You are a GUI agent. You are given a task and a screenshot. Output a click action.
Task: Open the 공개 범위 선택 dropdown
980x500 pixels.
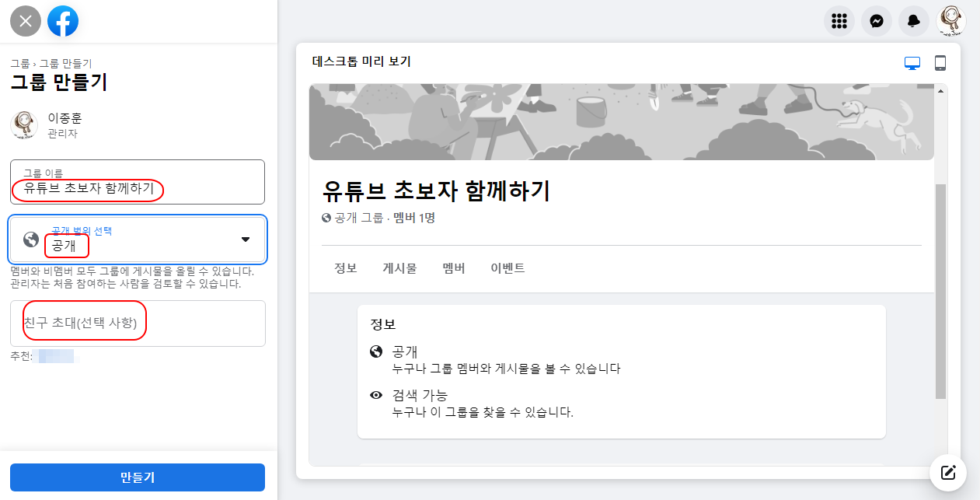tap(138, 240)
